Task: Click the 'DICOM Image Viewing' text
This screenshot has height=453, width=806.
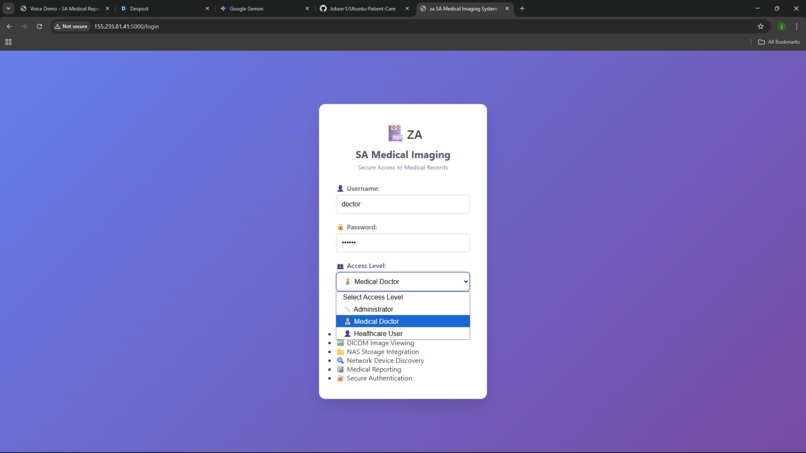Action: 380,343
